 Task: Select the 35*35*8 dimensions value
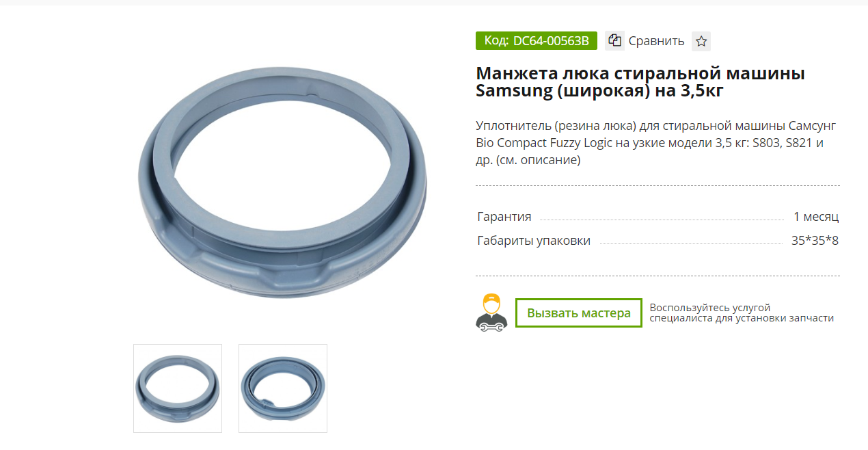point(815,241)
